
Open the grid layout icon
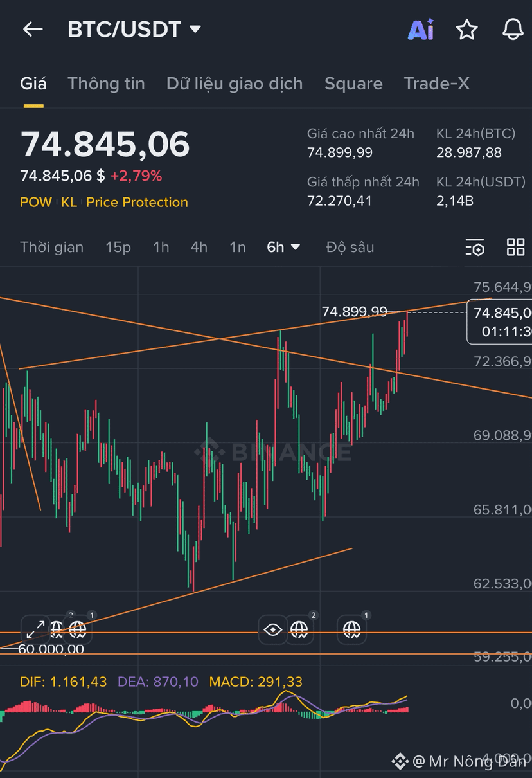pos(515,247)
